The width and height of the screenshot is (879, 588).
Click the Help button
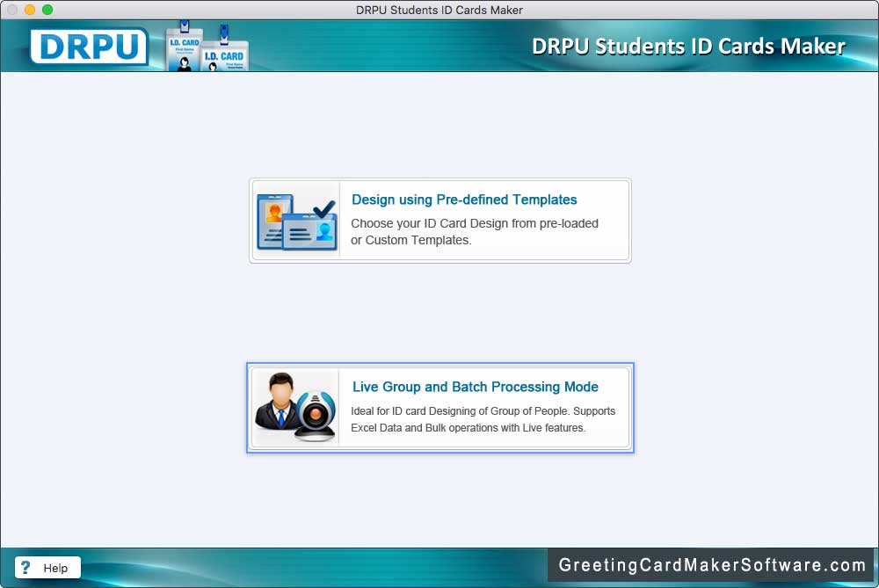click(x=47, y=568)
